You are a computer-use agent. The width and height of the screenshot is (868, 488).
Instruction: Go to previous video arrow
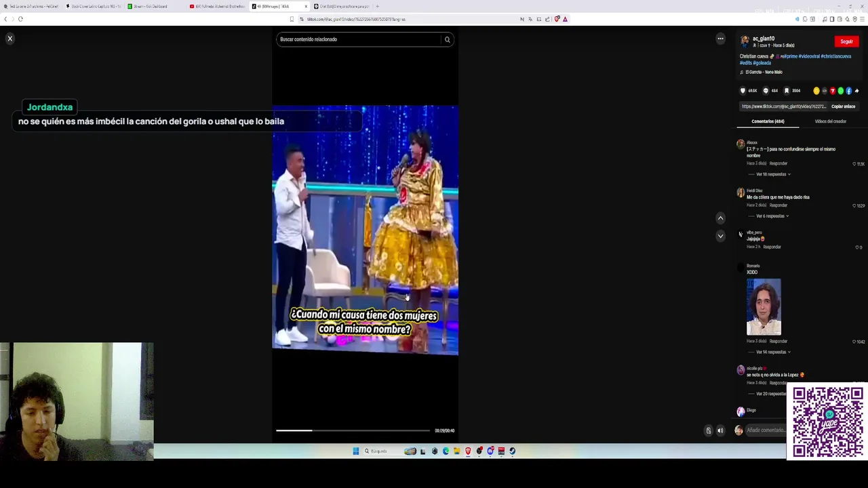pyautogui.click(x=720, y=218)
